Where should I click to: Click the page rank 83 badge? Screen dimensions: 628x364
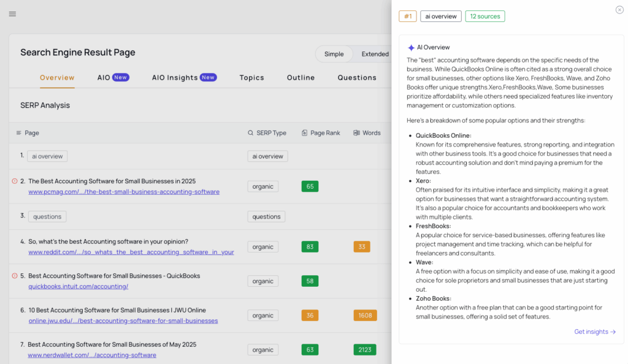point(310,247)
